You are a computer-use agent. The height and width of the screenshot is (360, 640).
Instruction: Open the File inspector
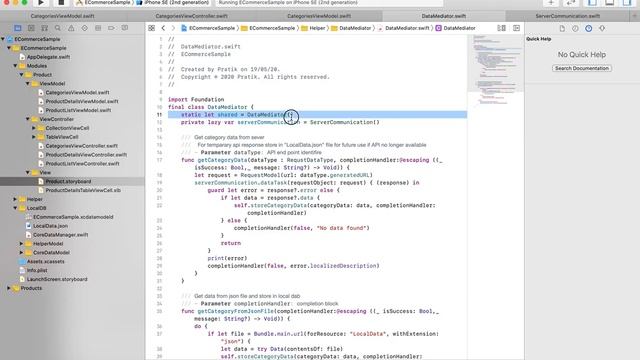click(x=562, y=29)
